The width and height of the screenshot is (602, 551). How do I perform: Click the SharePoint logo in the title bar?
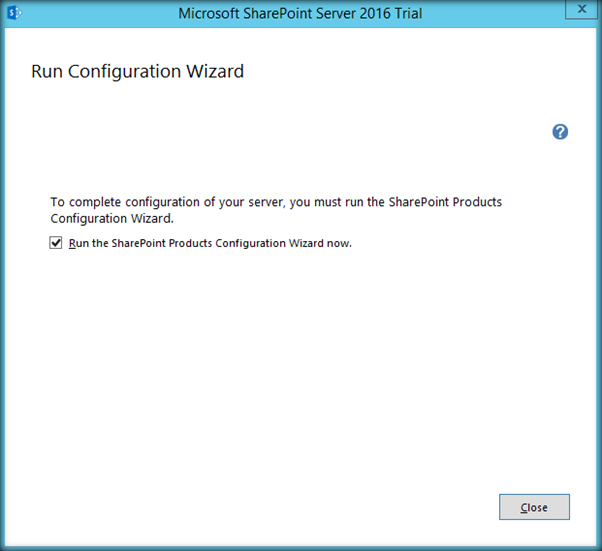coord(14,14)
